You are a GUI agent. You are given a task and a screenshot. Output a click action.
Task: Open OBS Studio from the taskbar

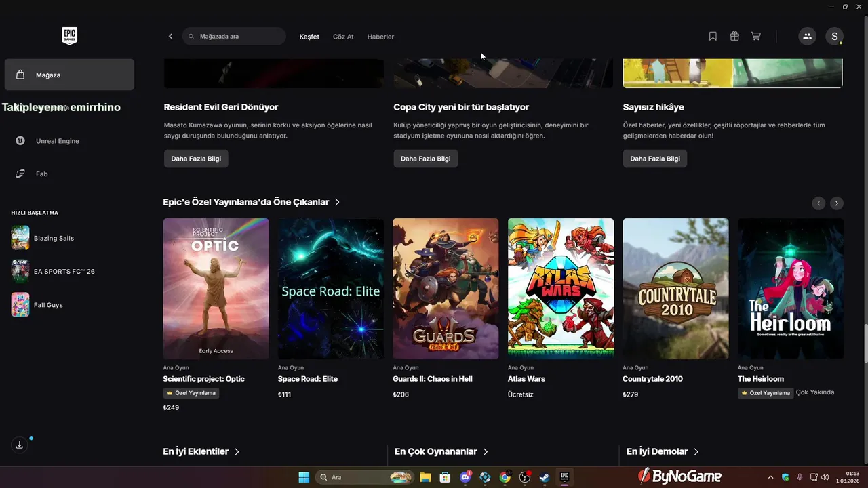coord(524,477)
